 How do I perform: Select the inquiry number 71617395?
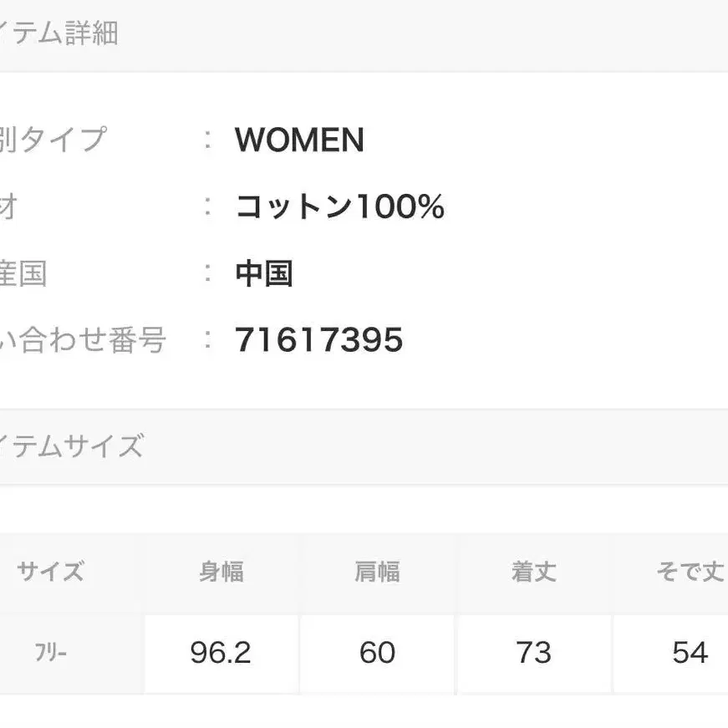pyautogui.click(x=319, y=340)
